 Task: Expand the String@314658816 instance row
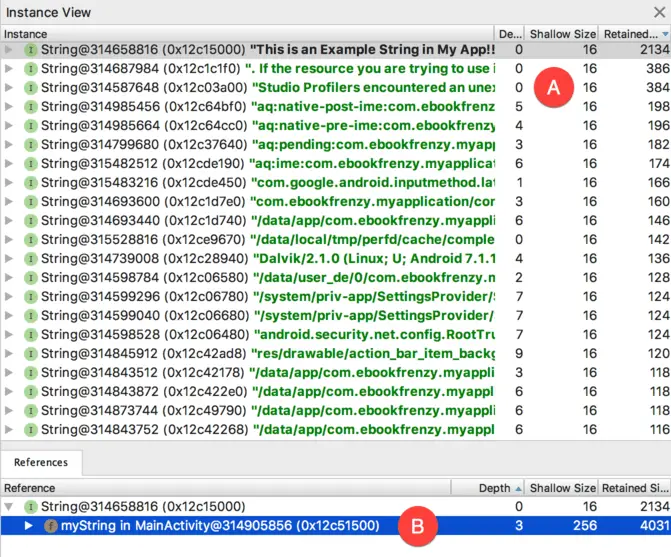(x=9, y=50)
